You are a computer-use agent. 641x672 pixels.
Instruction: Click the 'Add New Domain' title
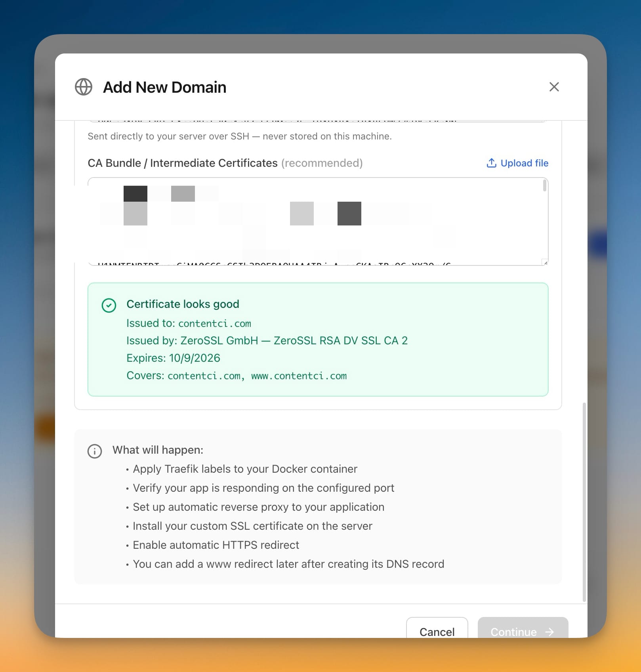(x=164, y=87)
